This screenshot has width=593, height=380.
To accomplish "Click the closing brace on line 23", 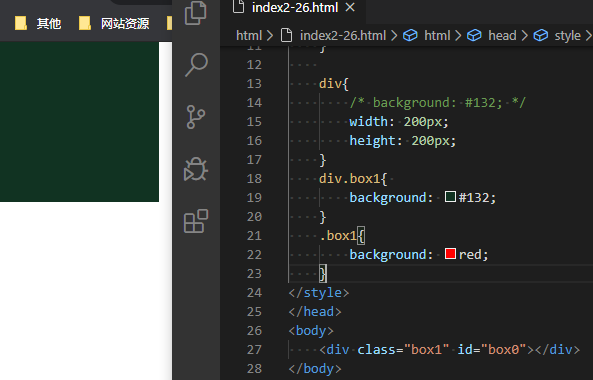I will pos(323,274).
